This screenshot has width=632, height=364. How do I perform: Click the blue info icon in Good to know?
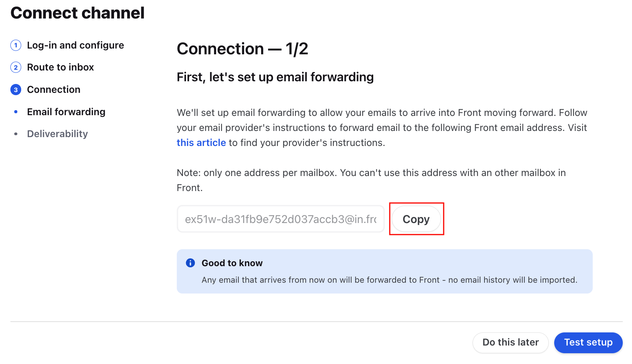click(x=190, y=263)
